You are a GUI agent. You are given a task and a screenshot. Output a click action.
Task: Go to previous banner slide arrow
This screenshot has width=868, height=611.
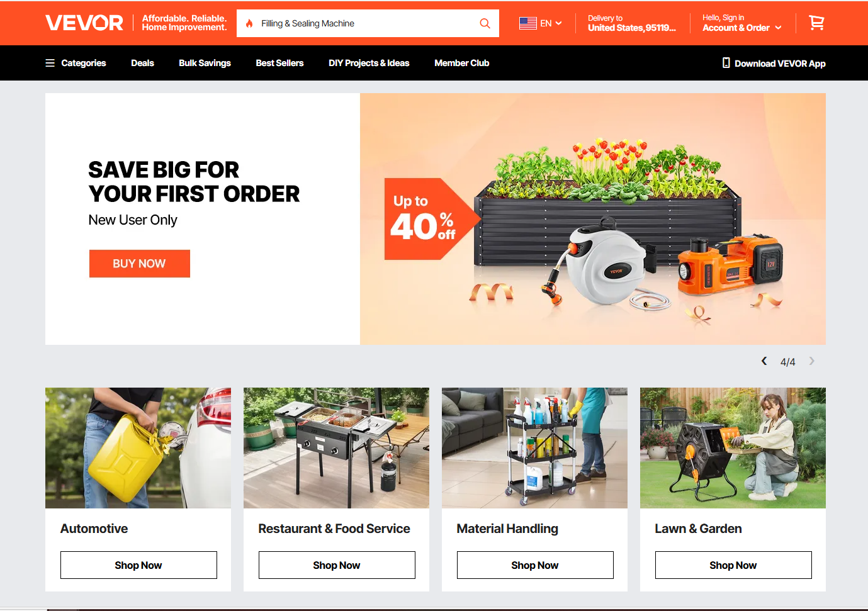[764, 361]
